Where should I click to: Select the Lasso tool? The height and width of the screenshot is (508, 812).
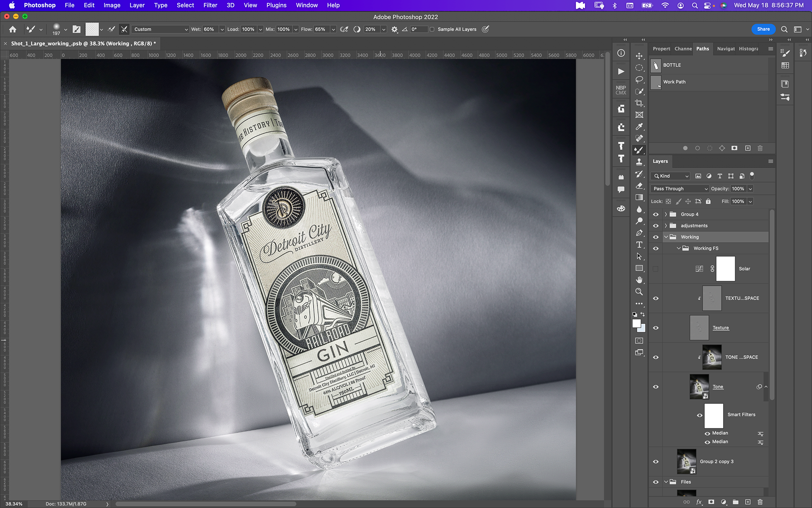click(639, 80)
